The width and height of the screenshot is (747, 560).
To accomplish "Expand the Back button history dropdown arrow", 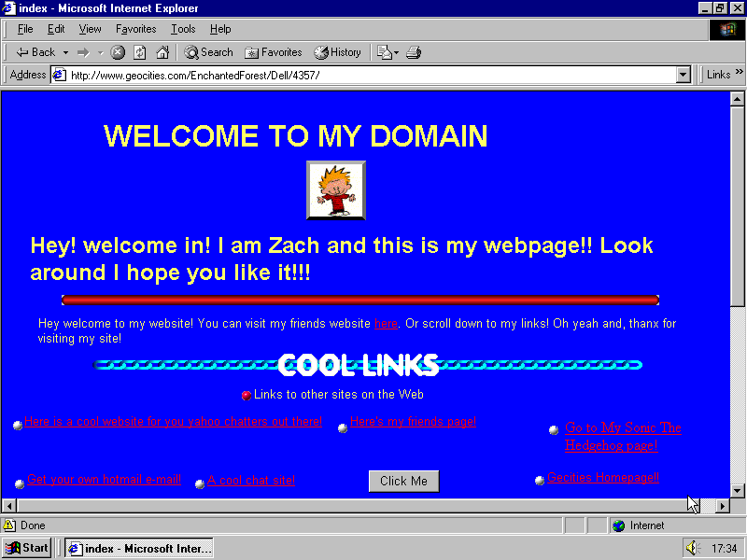I will pyautogui.click(x=65, y=52).
